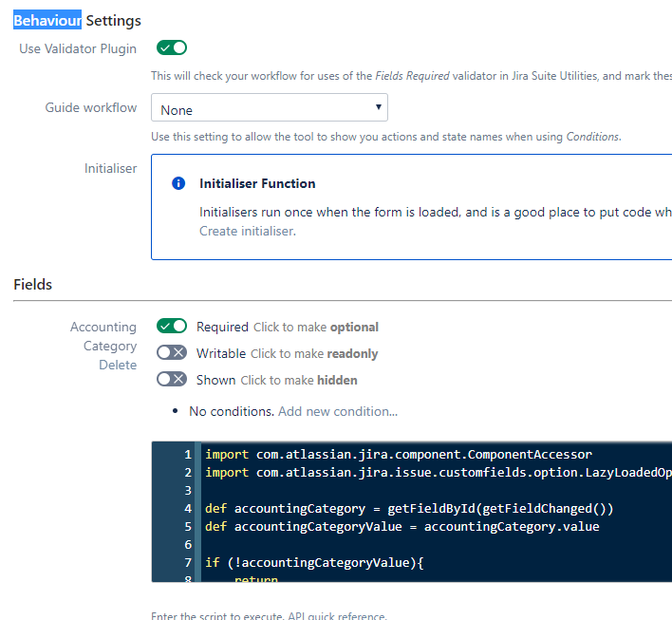Click the Guide workflow label
Screen dimensions: 672x620
coord(91,107)
